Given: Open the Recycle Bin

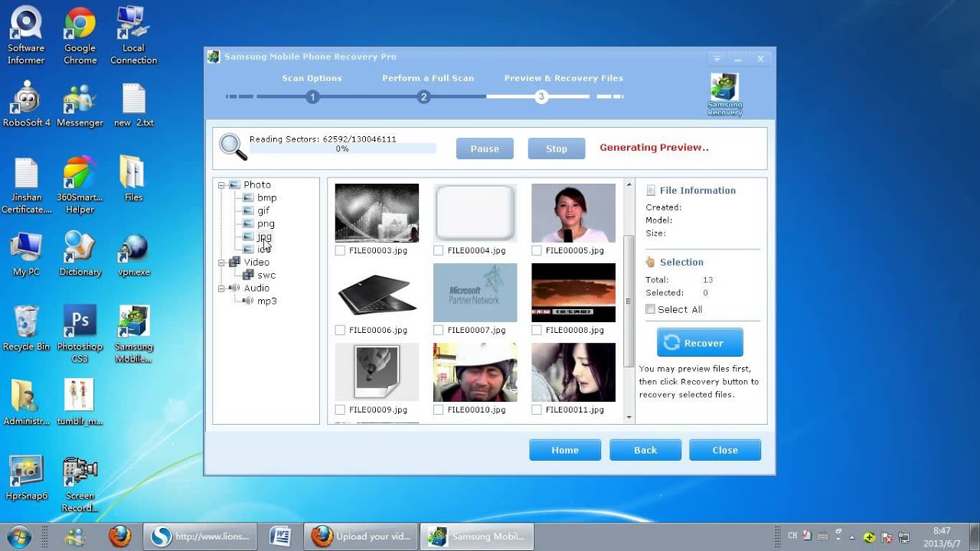Looking at the screenshot, I should tap(26, 329).
